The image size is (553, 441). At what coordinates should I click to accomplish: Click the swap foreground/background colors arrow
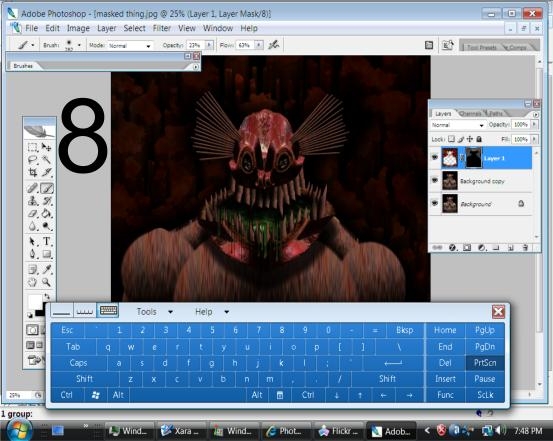pos(47,296)
